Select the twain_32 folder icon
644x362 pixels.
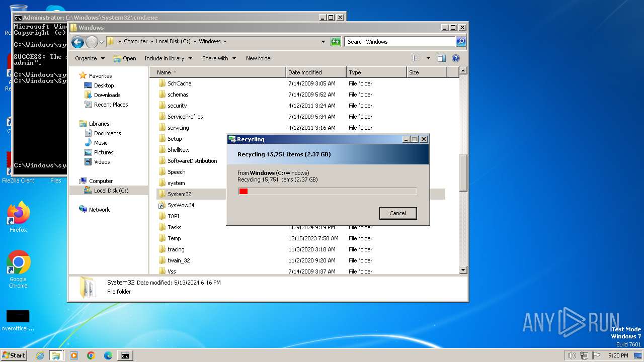tap(162, 260)
